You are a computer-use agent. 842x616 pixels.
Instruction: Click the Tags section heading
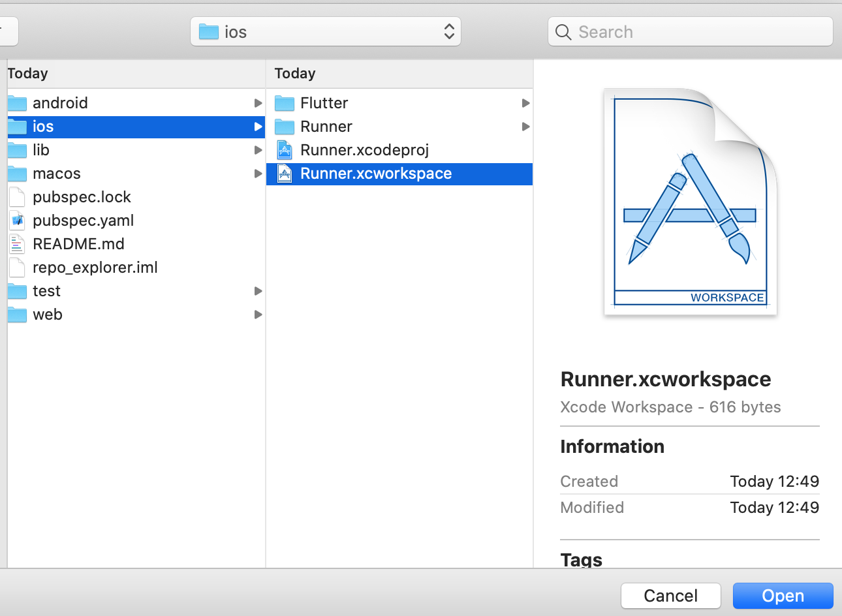582,559
